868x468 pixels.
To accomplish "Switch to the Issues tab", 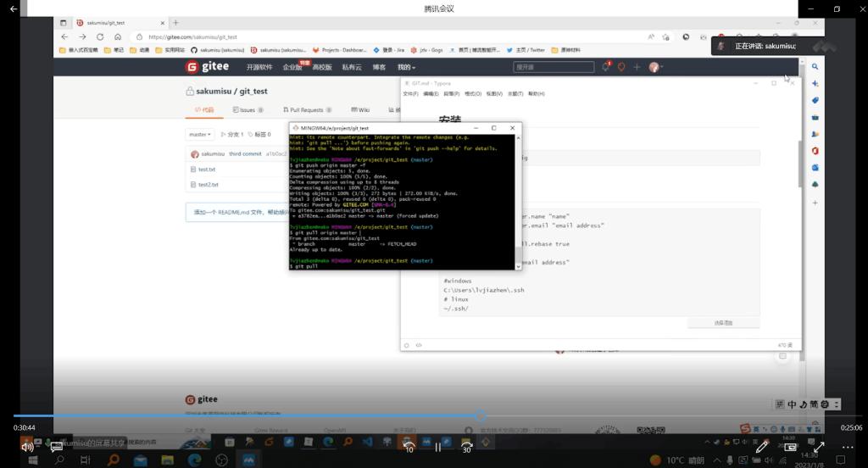I will (x=247, y=109).
